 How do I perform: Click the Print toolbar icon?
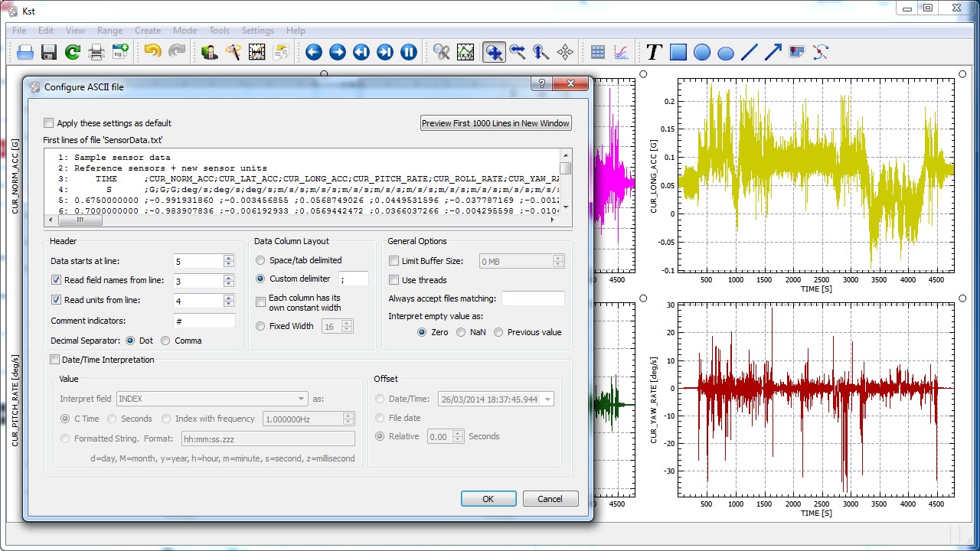coord(96,52)
